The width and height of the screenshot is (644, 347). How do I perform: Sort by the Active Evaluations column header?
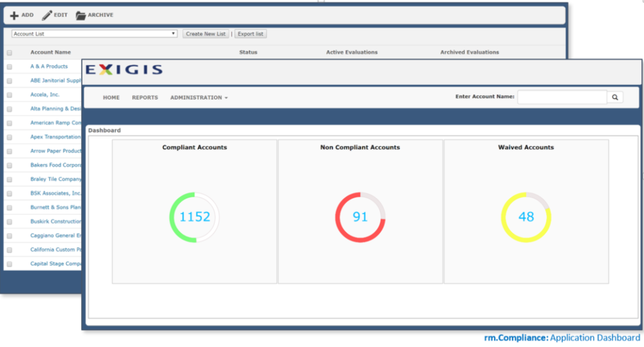click(x=352, y=52)
